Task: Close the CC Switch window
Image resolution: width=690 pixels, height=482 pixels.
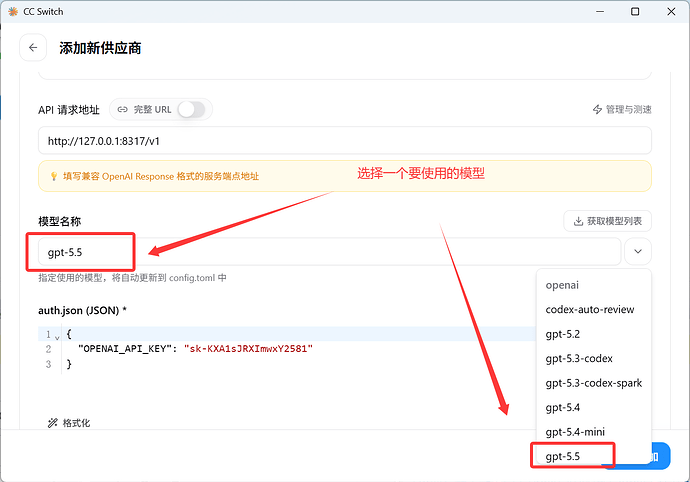Action: click(671, 11)
